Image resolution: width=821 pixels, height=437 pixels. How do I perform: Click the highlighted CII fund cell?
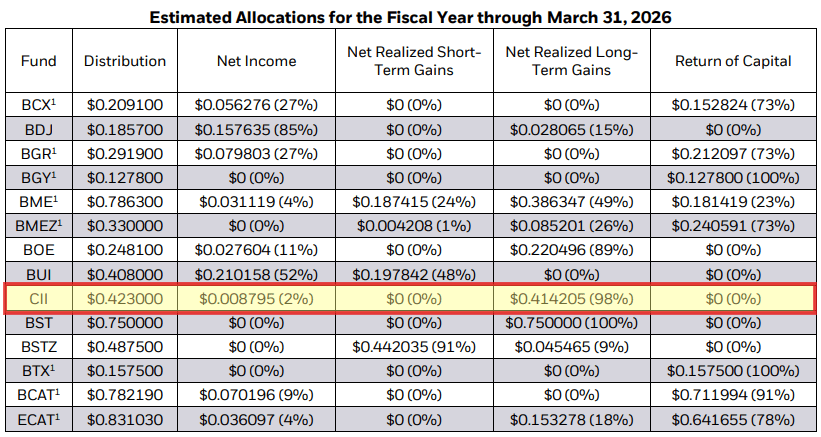pyautogui.click(x=40, y=298)
